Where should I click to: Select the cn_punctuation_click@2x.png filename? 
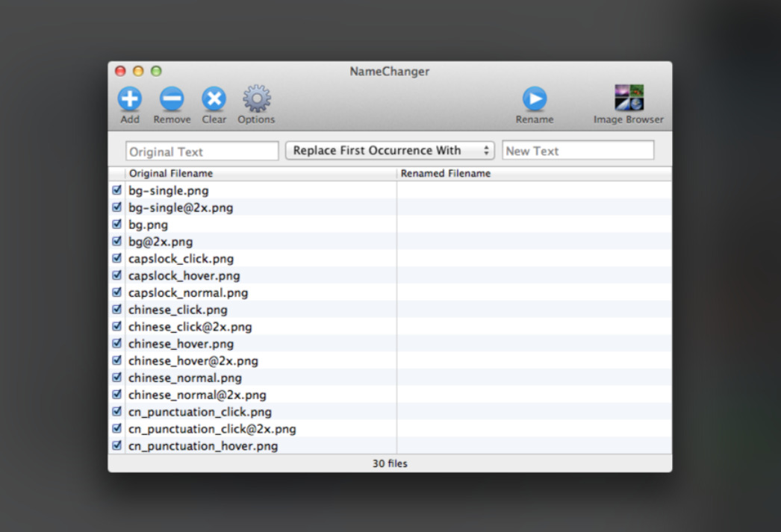[212, 429]
